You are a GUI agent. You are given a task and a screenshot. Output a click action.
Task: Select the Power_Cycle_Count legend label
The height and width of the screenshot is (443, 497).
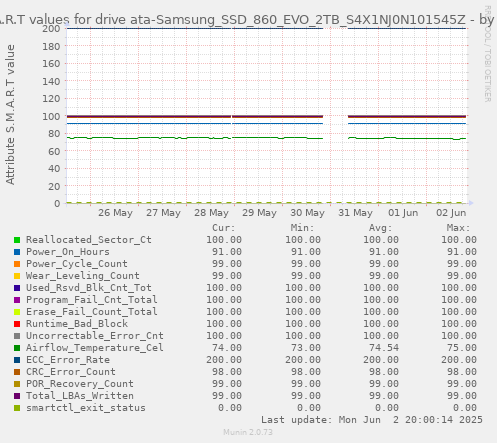pyautogui.click(x=77, y=264)
